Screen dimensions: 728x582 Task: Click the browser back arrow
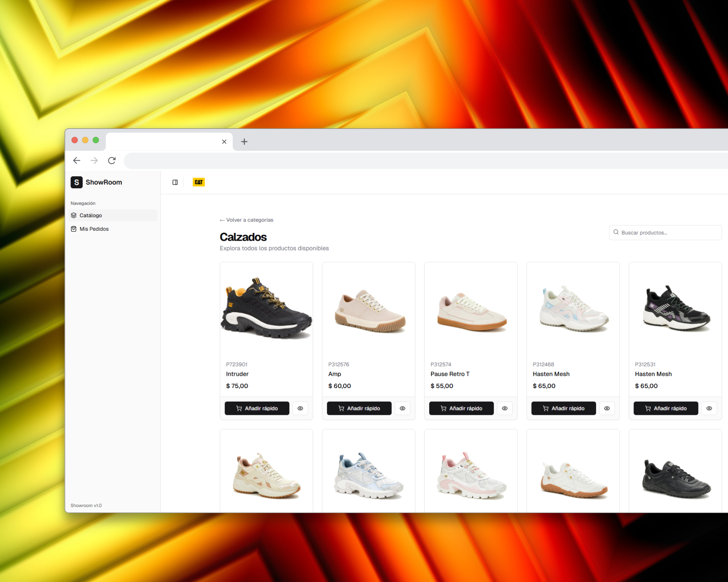(77, 160)
